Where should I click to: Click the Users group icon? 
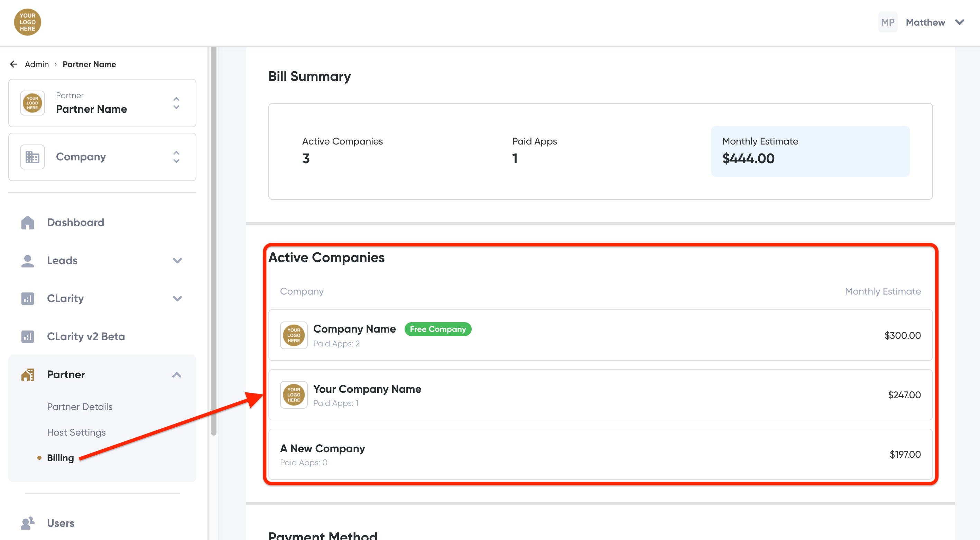point(27,523)
